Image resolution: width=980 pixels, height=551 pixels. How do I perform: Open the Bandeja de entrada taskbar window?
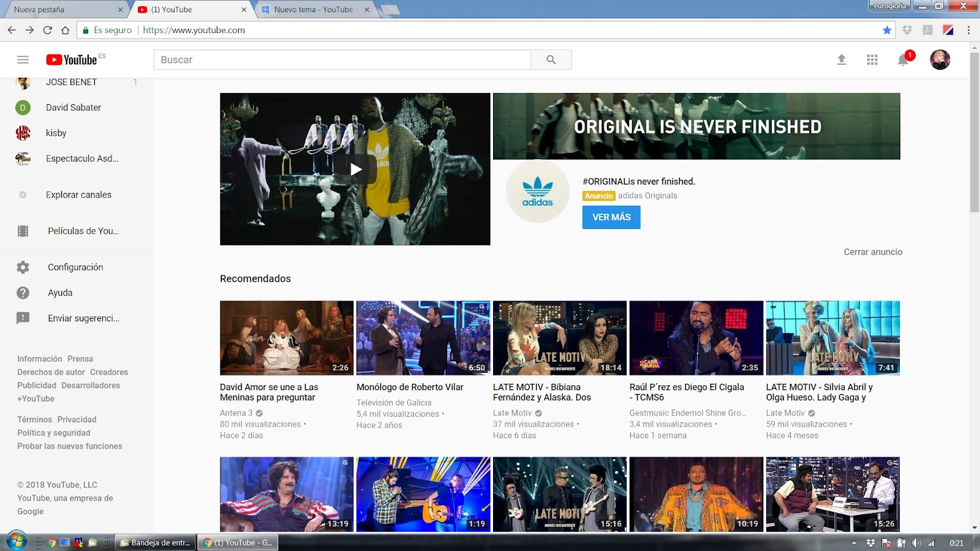155,542
